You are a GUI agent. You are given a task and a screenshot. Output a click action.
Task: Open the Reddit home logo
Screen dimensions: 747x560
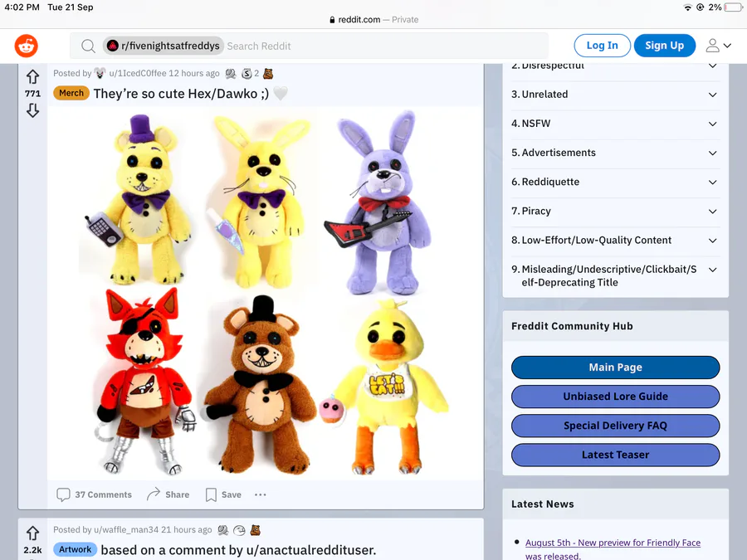pyautogui.click(x=27, y=46)
